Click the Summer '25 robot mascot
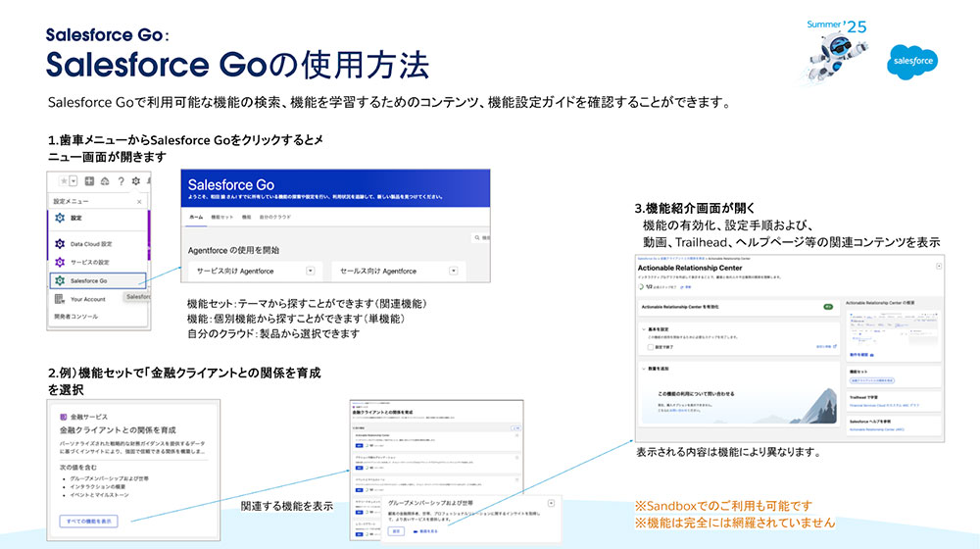 click(838, 56)
